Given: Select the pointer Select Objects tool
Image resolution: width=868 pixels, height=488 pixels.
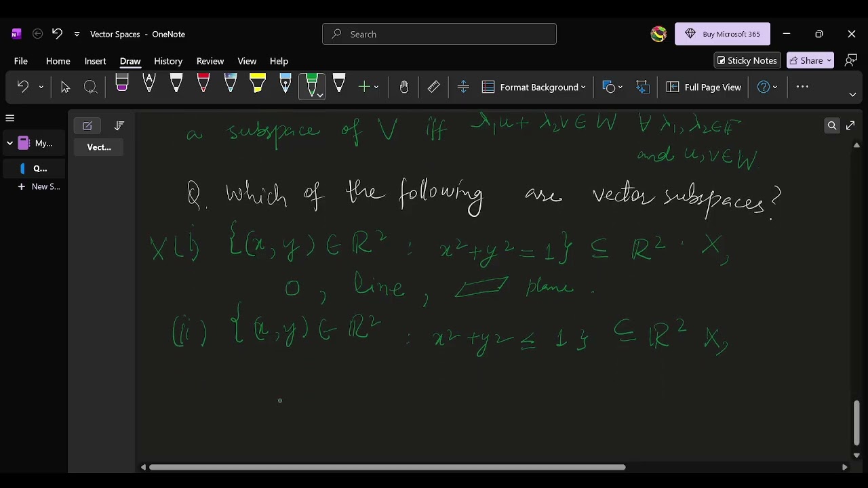Looking at the screenshot, I should (65, 87).
